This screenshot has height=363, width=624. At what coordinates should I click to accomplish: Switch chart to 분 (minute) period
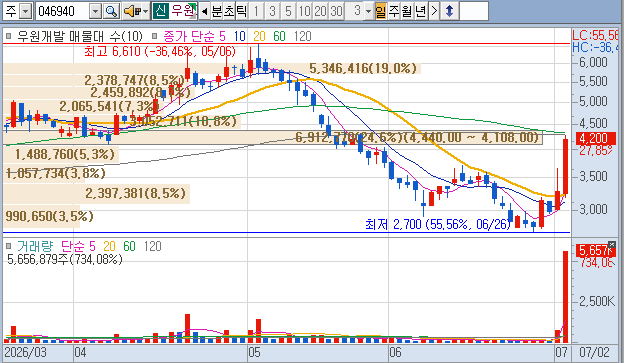216,11
